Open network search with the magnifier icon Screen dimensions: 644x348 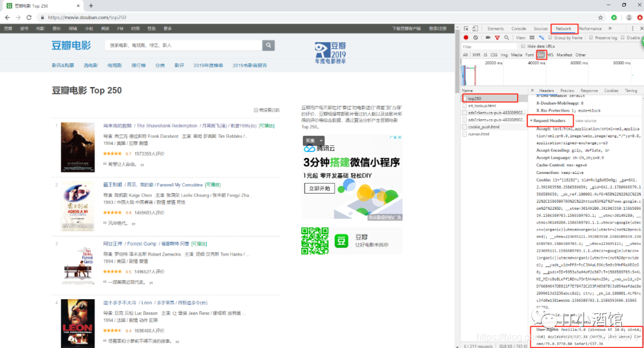[507, 38]
